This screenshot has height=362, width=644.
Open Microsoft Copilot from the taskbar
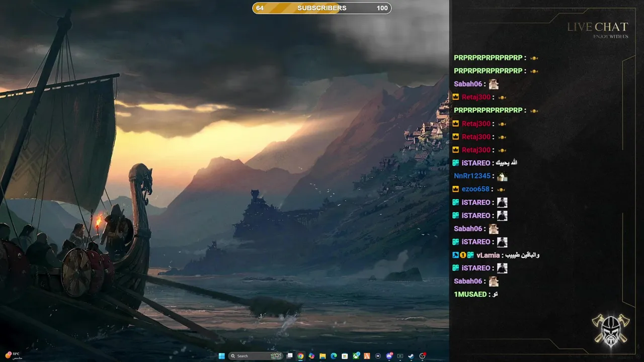311,356
